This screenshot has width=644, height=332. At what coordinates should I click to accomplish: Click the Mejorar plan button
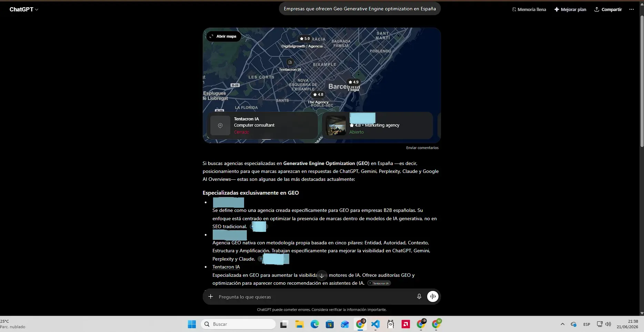tap(570, 9)
